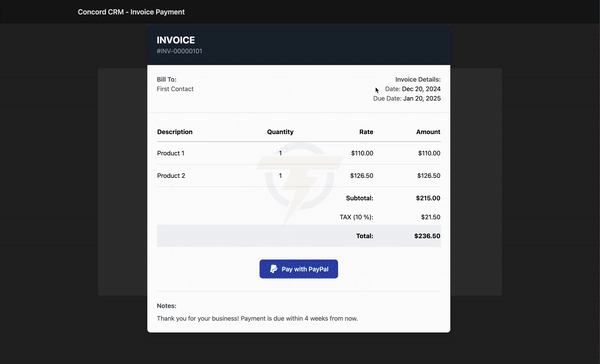Click Product 2 amount in Amount column
Screen dimensions: 600x364
point(429,176)
